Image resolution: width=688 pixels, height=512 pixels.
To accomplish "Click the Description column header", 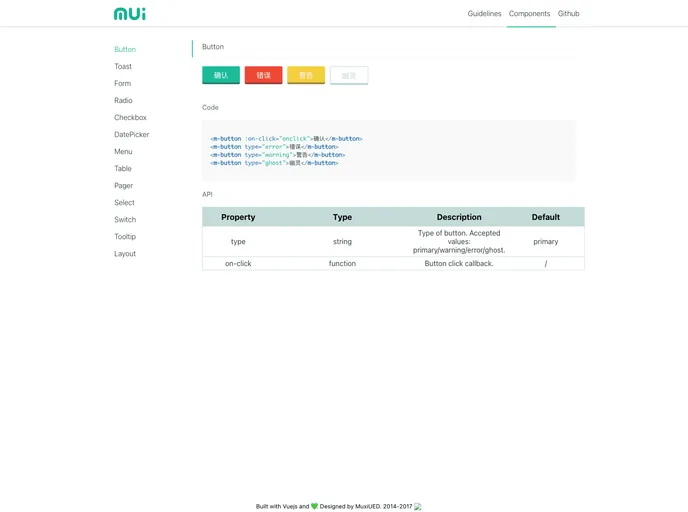I will 459,217.
